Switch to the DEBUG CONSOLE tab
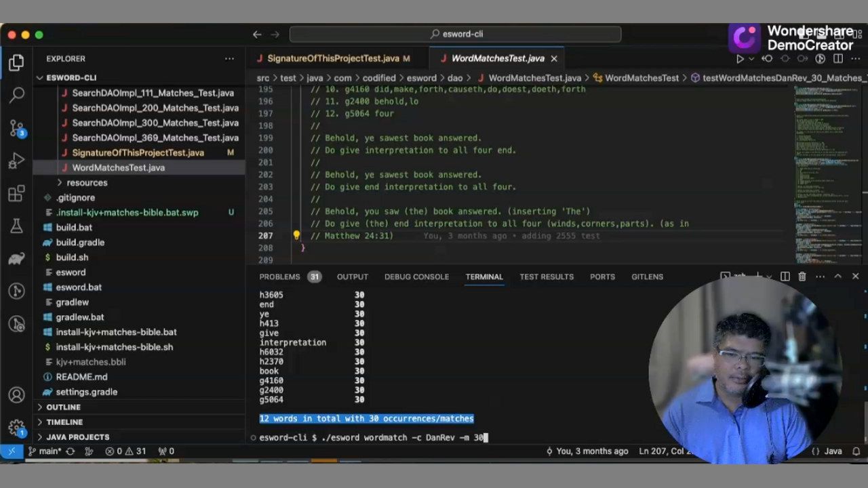This screenshot has height=488, width=868. pos(416,277)
